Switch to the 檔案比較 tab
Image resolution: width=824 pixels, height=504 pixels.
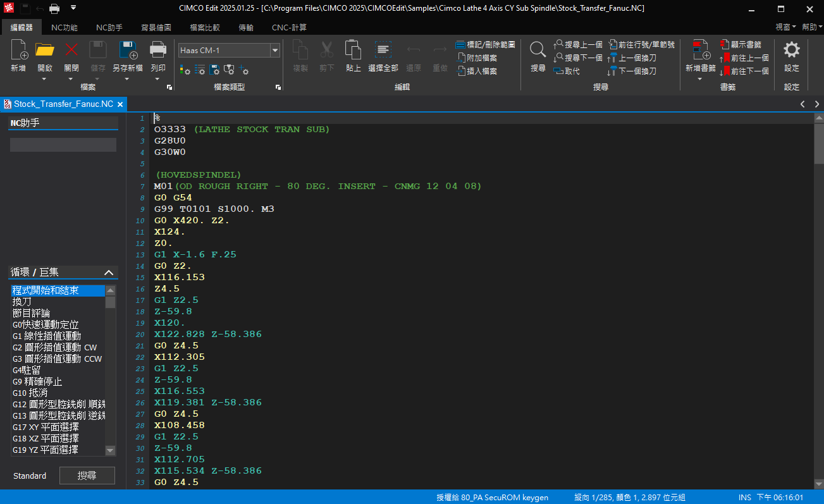(x=205, y=27)
